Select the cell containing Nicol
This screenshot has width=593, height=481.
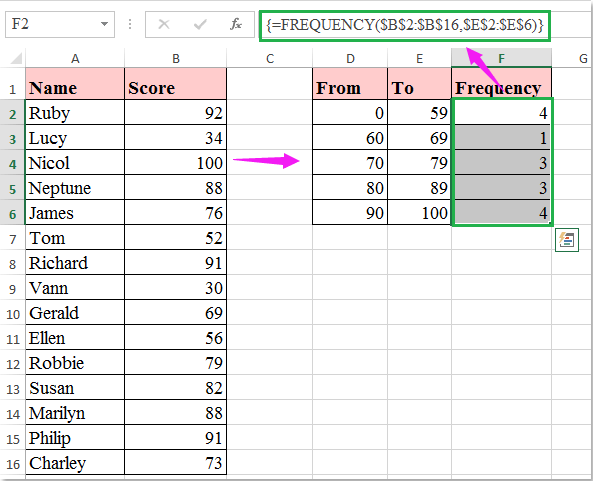75,162
